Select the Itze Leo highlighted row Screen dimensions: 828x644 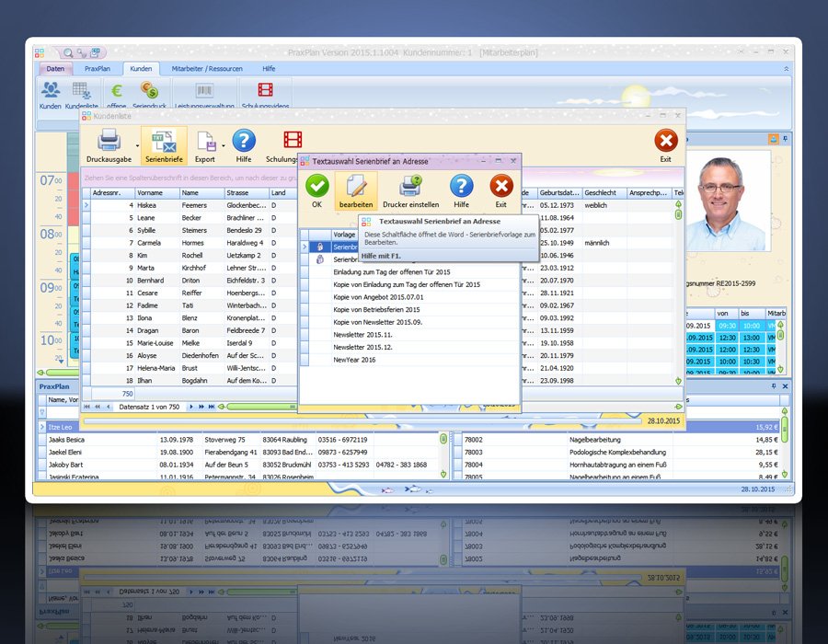coord(60,427)
